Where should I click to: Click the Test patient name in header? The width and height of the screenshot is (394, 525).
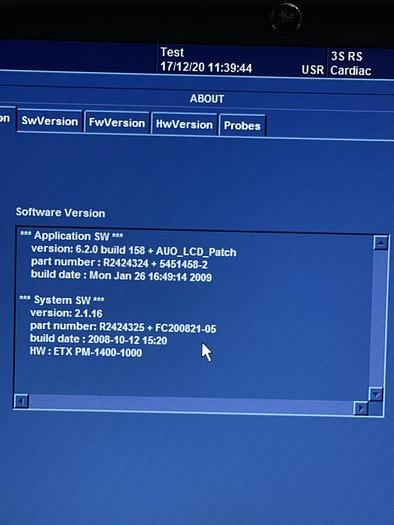[x=172, y=52]
